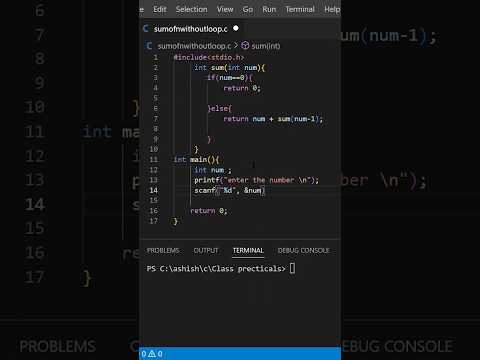Click the 'int main(){' line

[196, 160]
